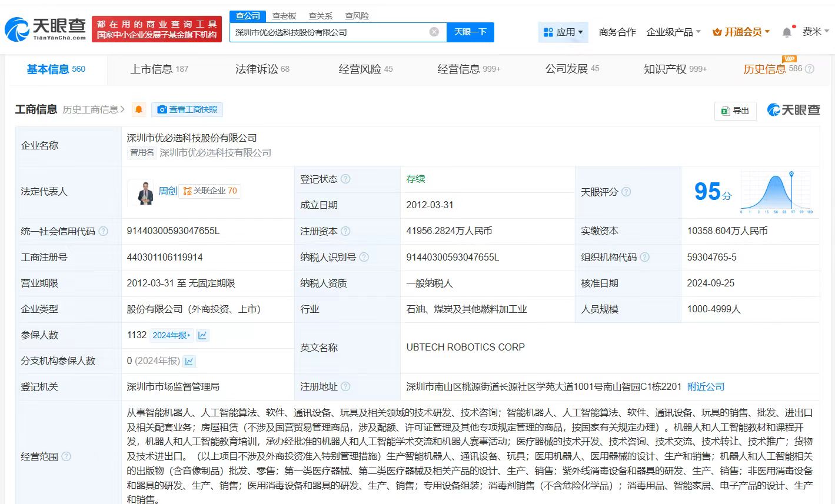This screenshot has width=835, height=504.
Task: Open the legal representative 周剑 link
Action: pyautogui.click(x=168, y=191)
